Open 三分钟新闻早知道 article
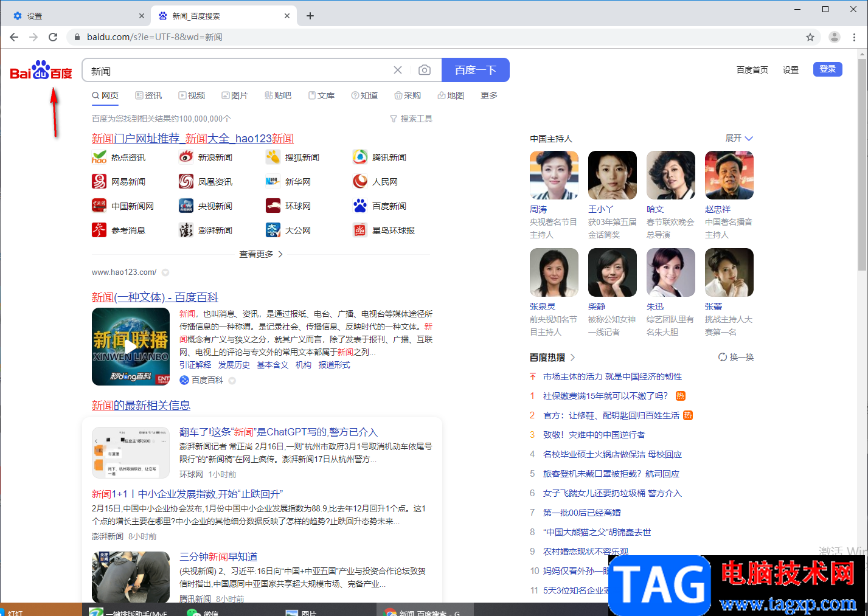This screenshot has width=868, height=616. click(218, 556)
